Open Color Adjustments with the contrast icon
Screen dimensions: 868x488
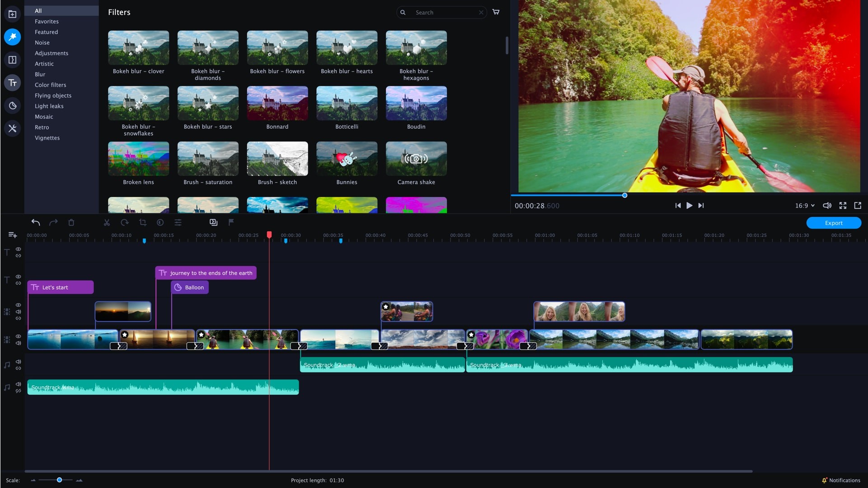(x=160, y=222)
